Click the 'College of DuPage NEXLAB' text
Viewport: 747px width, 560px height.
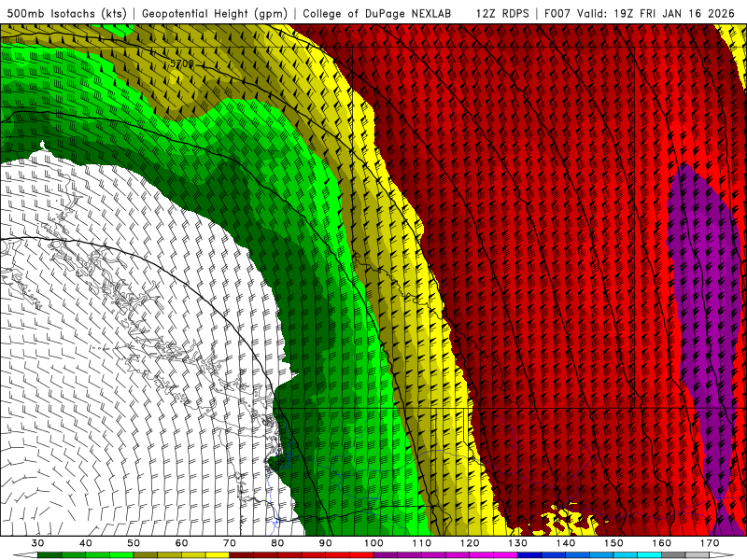click(376, 13)
